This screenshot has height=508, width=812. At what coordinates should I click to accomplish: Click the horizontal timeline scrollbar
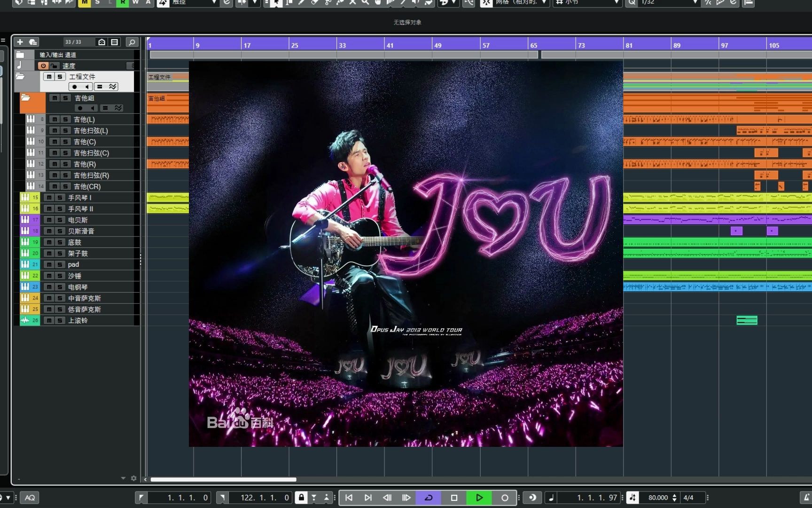pyautogui.click(x=223, y=479)
